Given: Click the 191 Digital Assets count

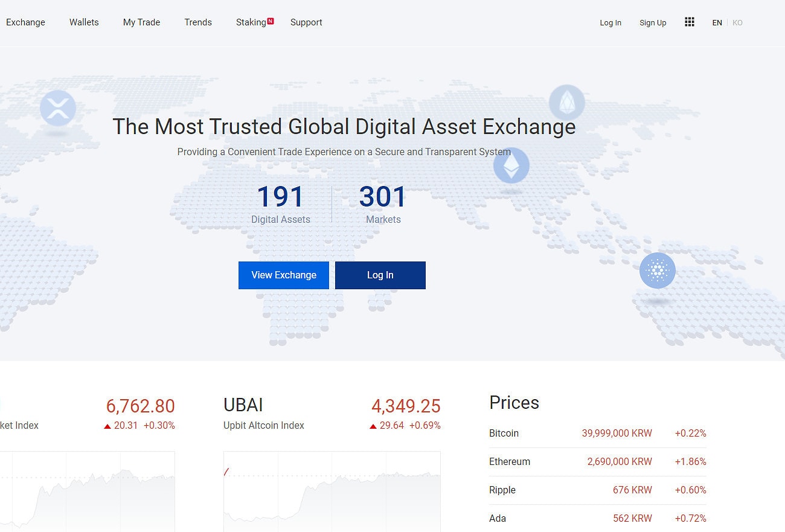Looking at the screenshot, I should (x=281, y=204).
